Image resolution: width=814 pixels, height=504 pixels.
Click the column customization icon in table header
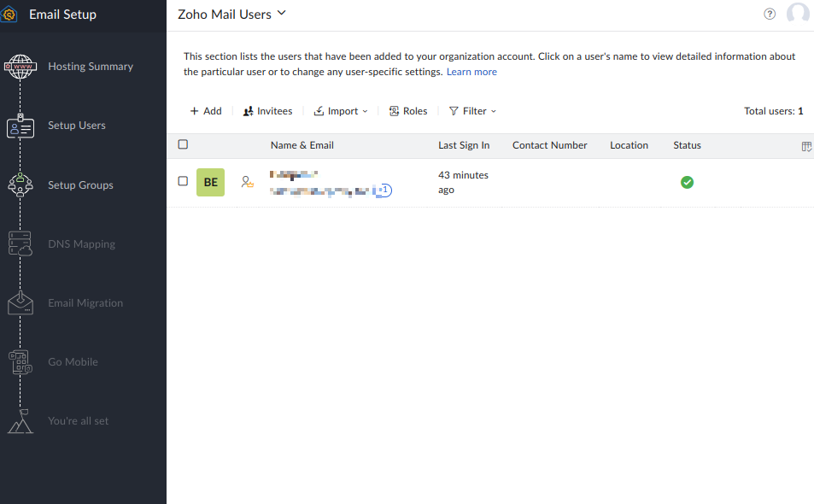806,146
